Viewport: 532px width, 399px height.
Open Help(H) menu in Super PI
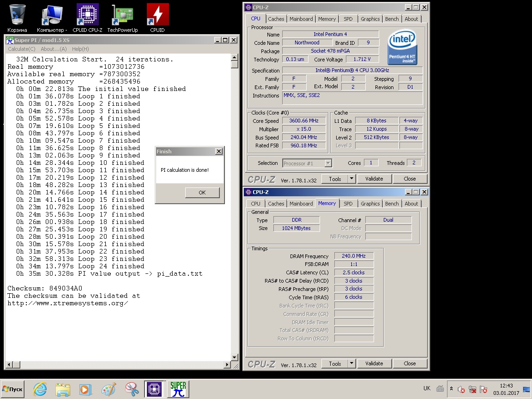(x=80, y=49)
